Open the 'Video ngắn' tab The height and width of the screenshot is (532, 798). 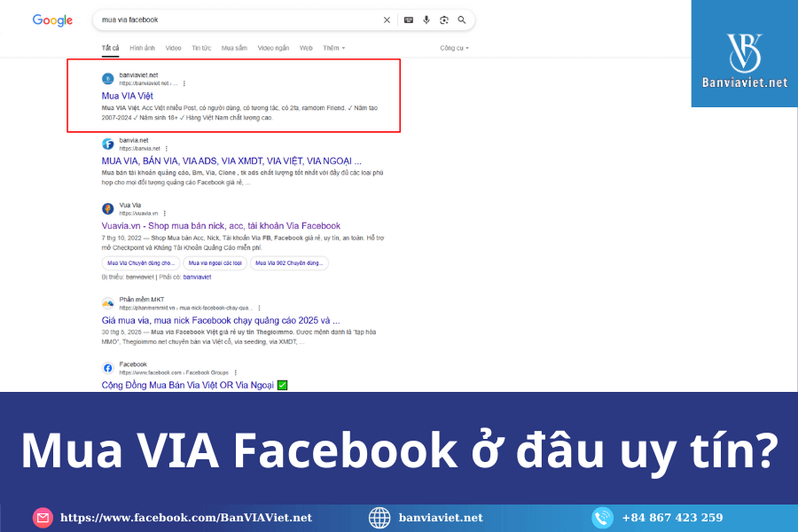point(273,48)
